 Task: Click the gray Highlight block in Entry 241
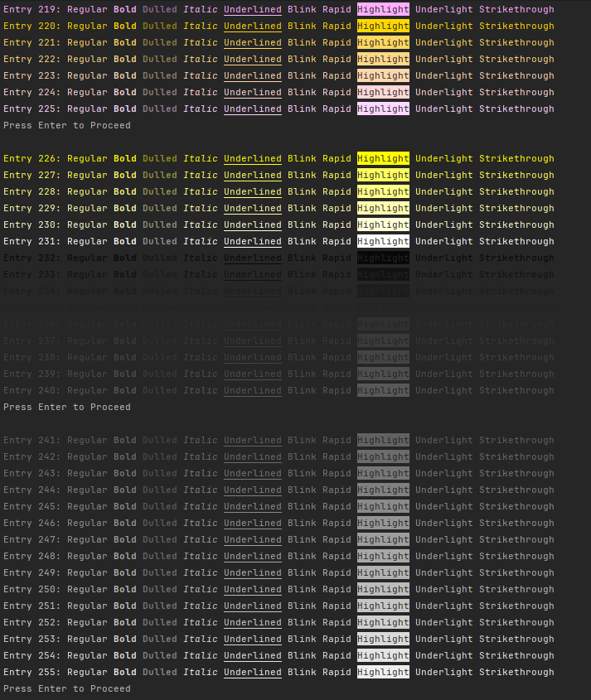pos(383,440)
